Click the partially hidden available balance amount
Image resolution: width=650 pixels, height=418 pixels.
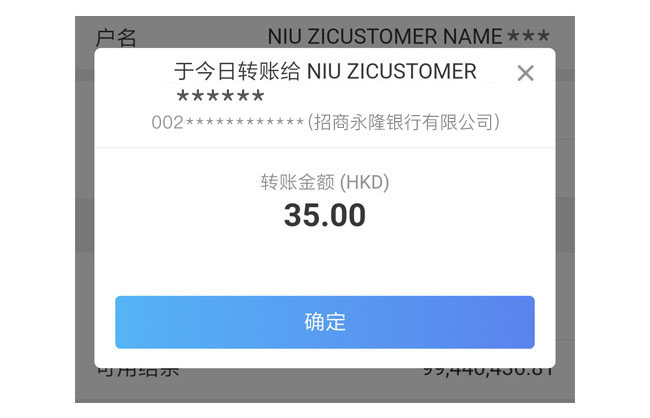tap(488, 371)
